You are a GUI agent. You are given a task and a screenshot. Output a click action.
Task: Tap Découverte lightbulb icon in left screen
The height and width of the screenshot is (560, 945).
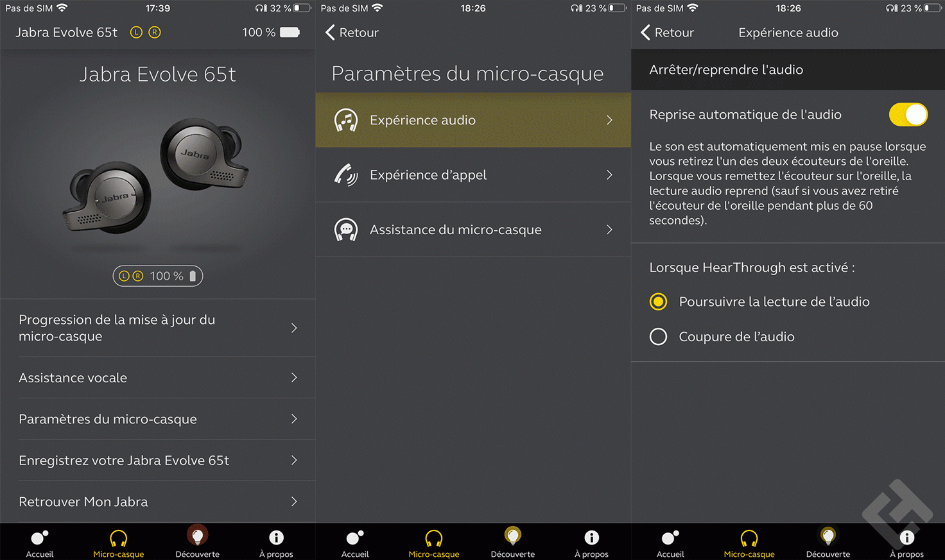pos(197,536)
